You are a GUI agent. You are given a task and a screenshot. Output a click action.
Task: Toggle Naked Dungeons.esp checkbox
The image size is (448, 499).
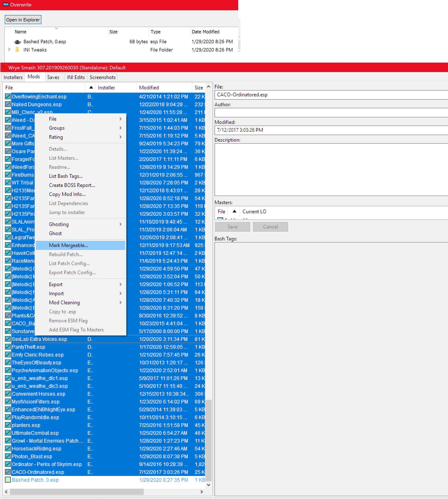(x=8, y=104)
